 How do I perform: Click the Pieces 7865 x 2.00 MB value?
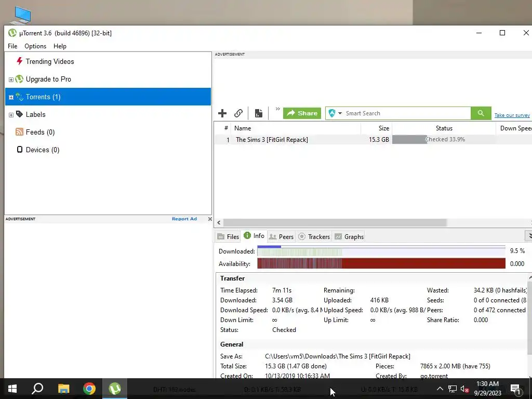455,366
